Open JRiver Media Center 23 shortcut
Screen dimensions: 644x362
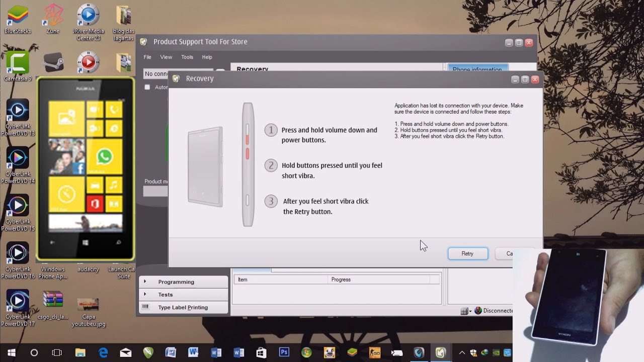pyautogui.click(x=88, y=23)
